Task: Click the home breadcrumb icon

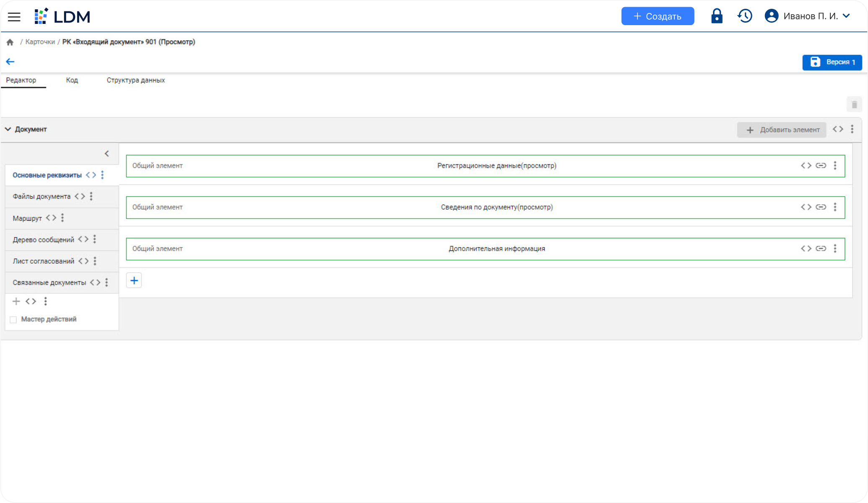Action: (10, 42)
